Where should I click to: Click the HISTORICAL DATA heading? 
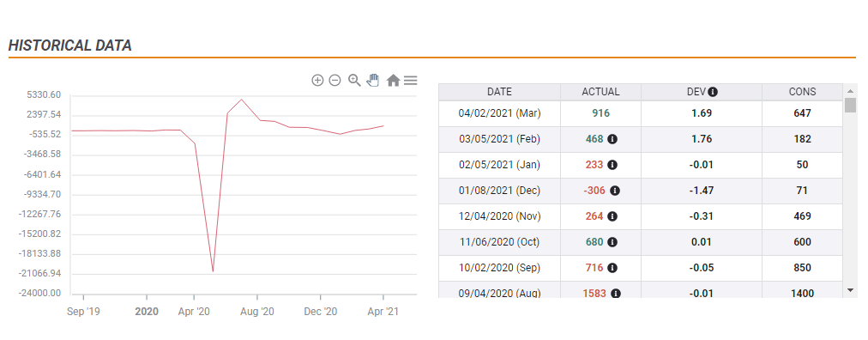70,46
